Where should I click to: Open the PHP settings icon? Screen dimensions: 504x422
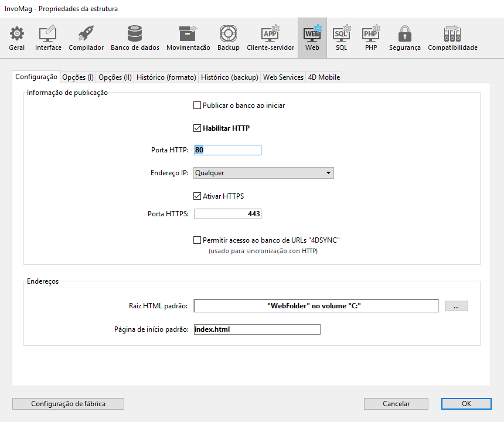[x=371, y=38]
